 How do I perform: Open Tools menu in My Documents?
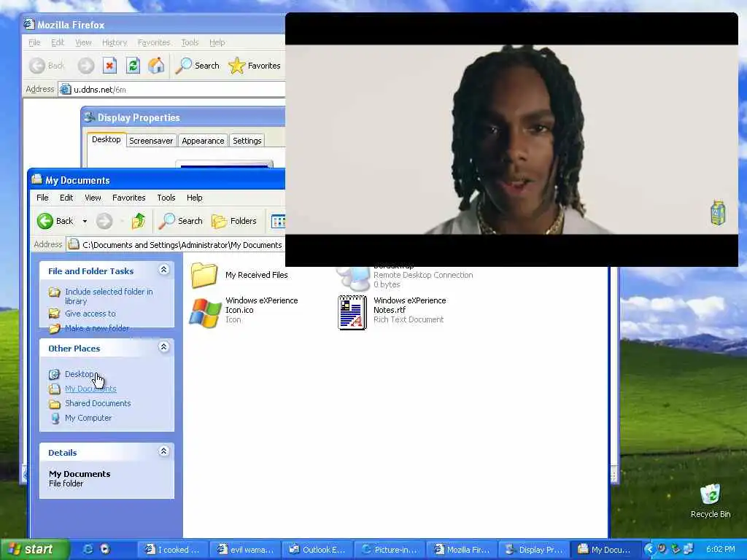tap(166, 198)
